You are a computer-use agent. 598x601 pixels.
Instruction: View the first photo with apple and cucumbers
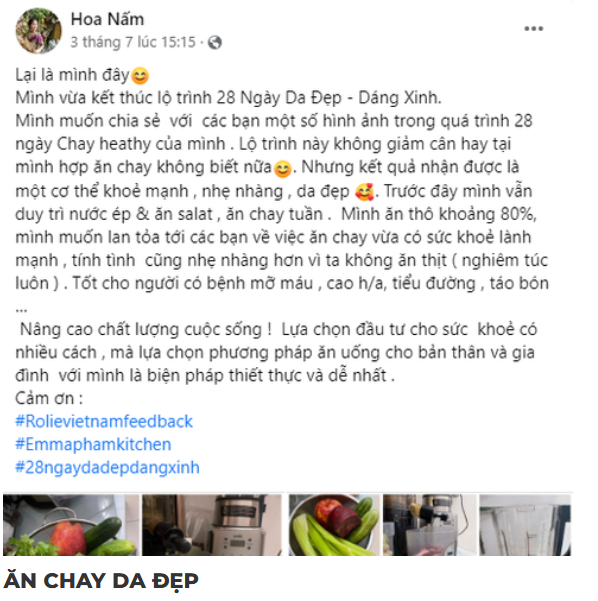[71, 525]
